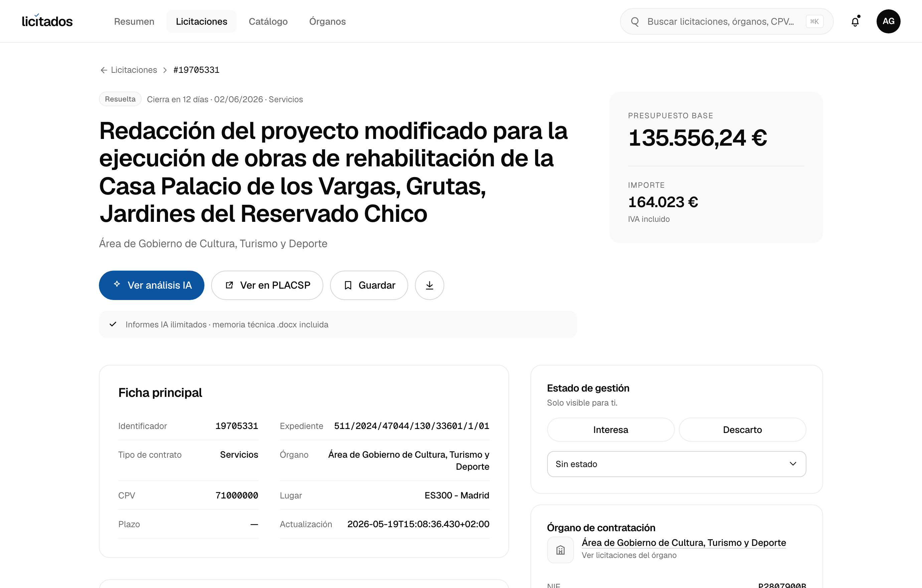This screenshot has height=588, width=922.
Task: Click the #19705331 breadcrumb text
Action: (196, 70)
